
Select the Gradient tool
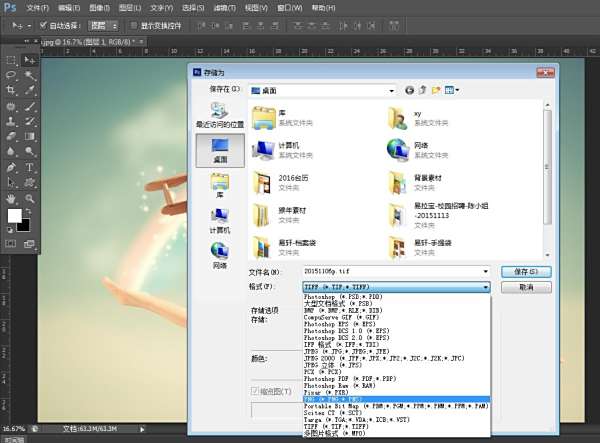click(30, 136)
